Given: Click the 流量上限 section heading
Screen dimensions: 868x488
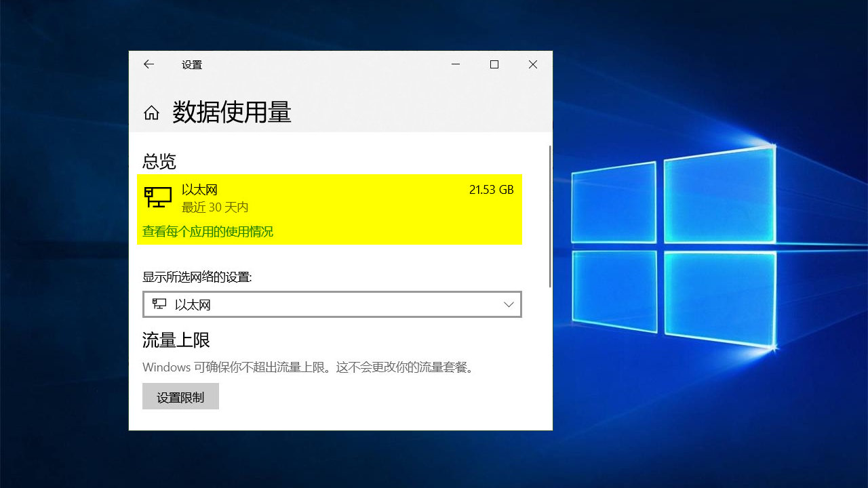Looking at the screenshot, I should coord(175,339).
